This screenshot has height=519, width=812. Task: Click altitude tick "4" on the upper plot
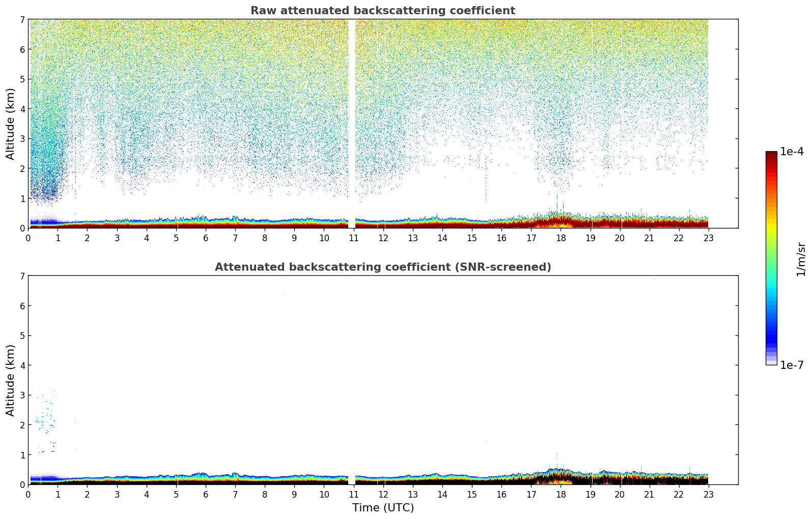pyautogui.click(x=22, y=109)
